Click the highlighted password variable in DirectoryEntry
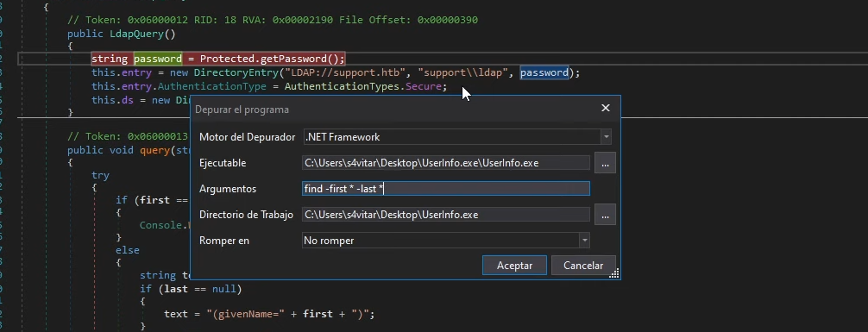This screenshot has width=868, height=332. 544,72
